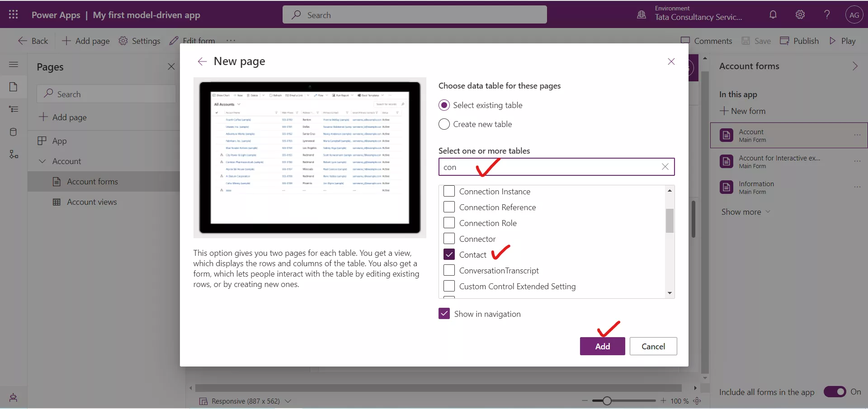The width and height of the screenshot is (868, 409).
Task: Open notifications bell icon
Action: point(773,14)
